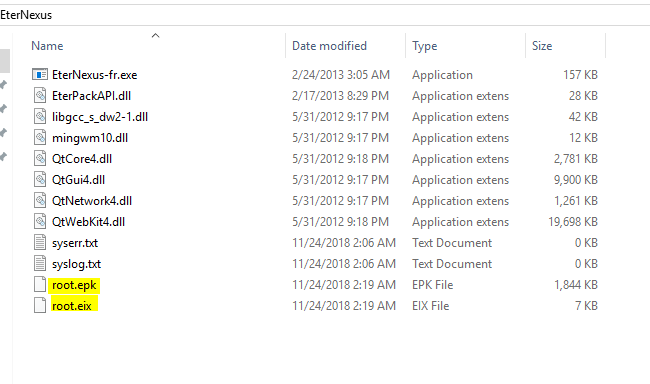Click the EPK File type cell
The width and height of the screenshot is (650, 384).
(x=433, y=285)
